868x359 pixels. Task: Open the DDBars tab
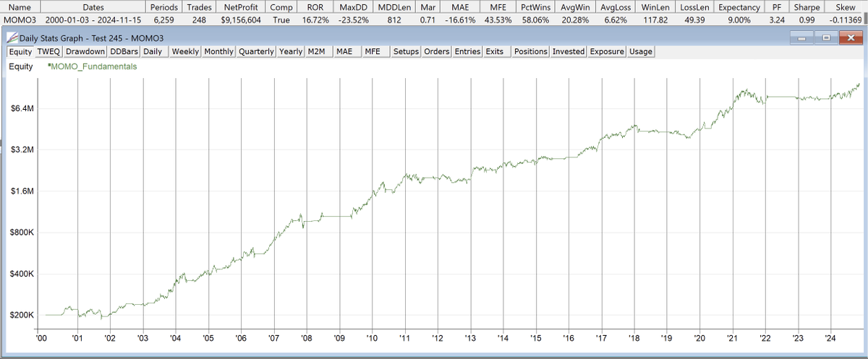pyautogui.click(x=123, y=51)
